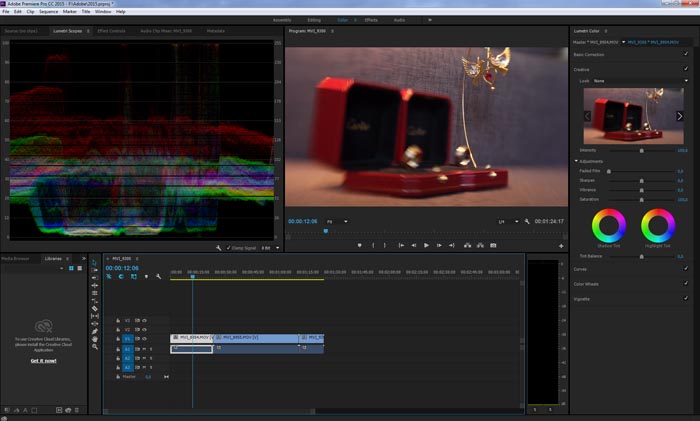
Task: Open Program Monitor button editor plus
Action: [x=561, y=246]
